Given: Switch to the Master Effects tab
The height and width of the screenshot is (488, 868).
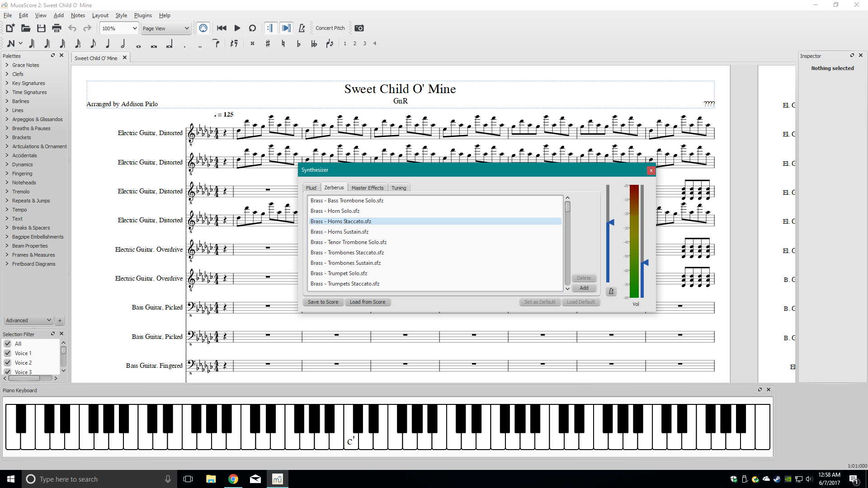Looking at the screenshot, I should [x=368, y=188].
